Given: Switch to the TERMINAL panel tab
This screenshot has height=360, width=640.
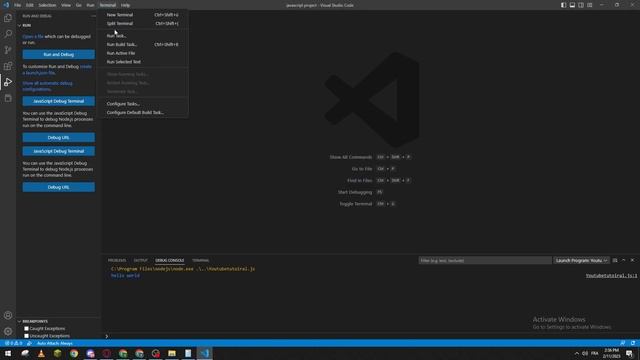Looking at the screenshot, I should (x=200, y=260).
